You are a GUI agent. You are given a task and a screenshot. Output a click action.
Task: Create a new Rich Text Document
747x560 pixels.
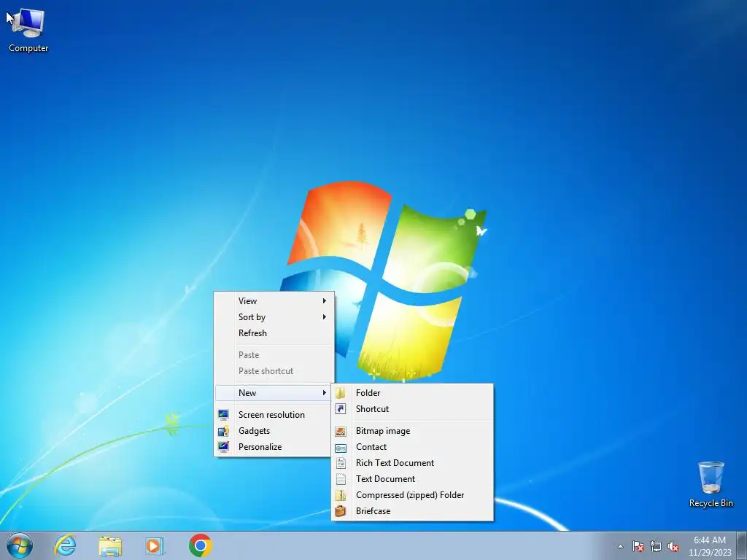(x=413, y=463)
